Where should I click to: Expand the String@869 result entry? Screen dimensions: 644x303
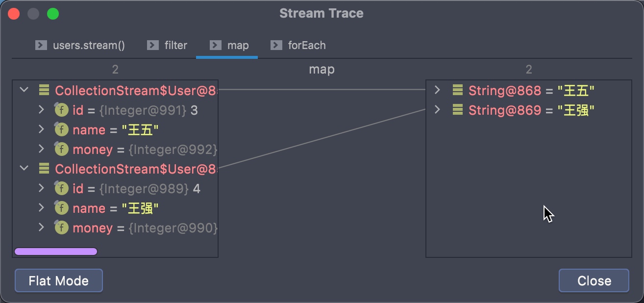[437, 110]
